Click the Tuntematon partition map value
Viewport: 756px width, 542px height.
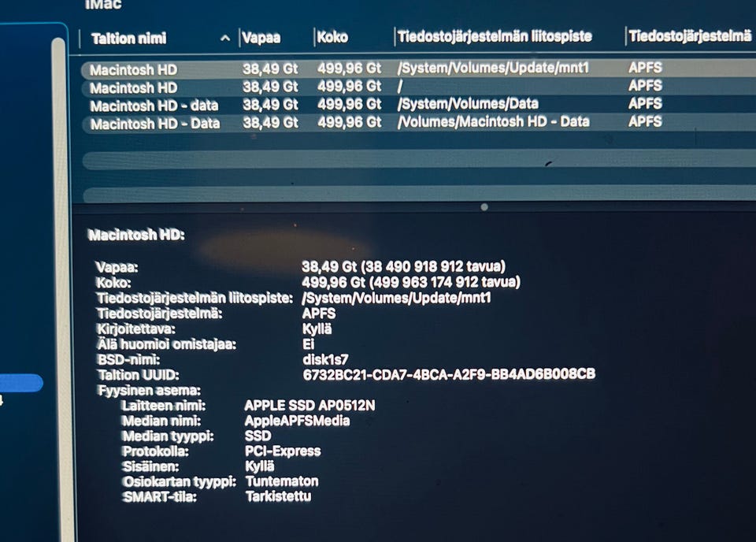pyautogui.click(x=282, y=481)
